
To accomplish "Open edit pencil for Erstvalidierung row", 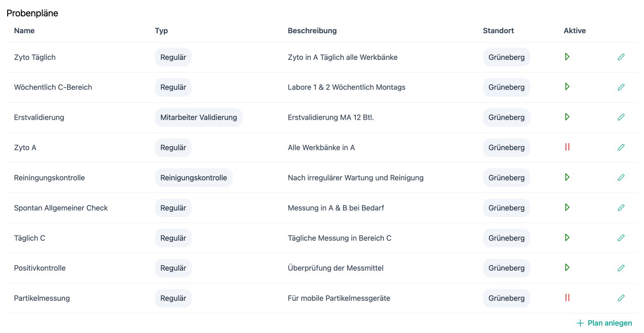I will (x=621, y=117).
